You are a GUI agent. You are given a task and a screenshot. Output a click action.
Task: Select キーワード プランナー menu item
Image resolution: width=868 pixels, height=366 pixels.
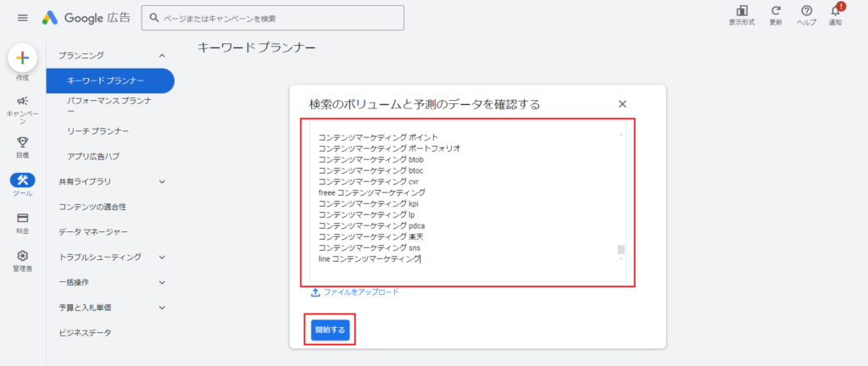tap(110, 80)
